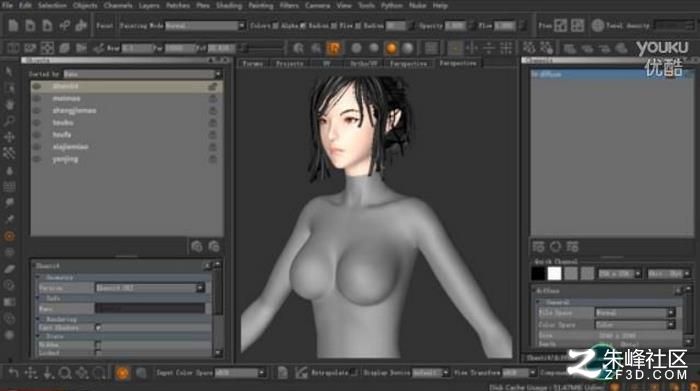
Task: Click the orange sphere lighting mode icon
Action: click(391, 48)
